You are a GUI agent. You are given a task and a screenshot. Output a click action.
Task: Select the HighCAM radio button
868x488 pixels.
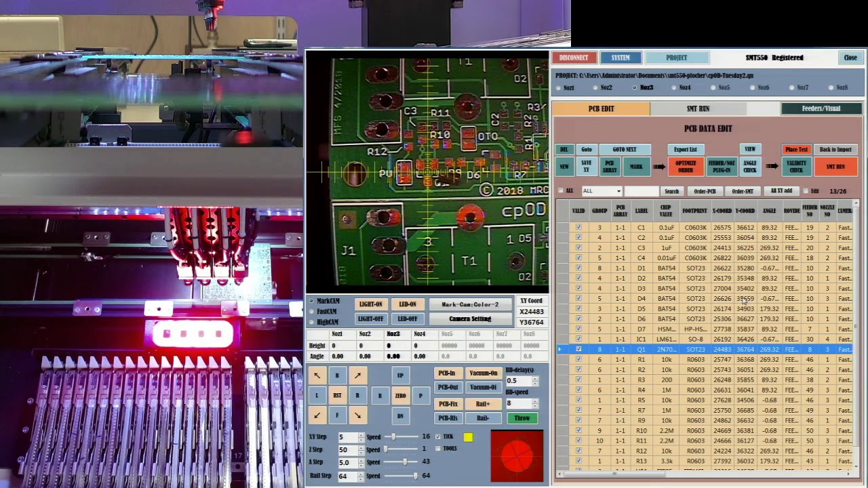(311, 322)
